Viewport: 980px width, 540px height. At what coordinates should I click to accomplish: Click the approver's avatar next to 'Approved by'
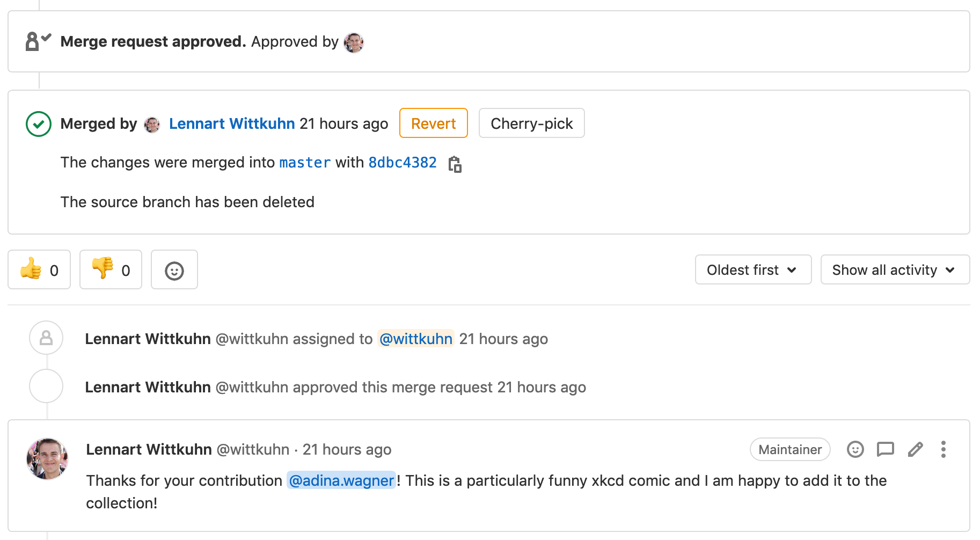[x=354, y=42]
